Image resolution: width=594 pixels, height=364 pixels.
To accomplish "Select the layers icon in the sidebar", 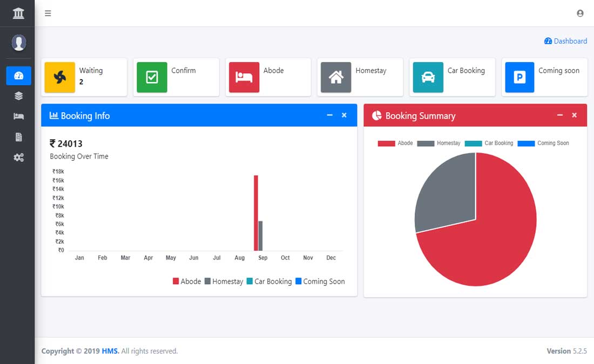I will (18, 96).
